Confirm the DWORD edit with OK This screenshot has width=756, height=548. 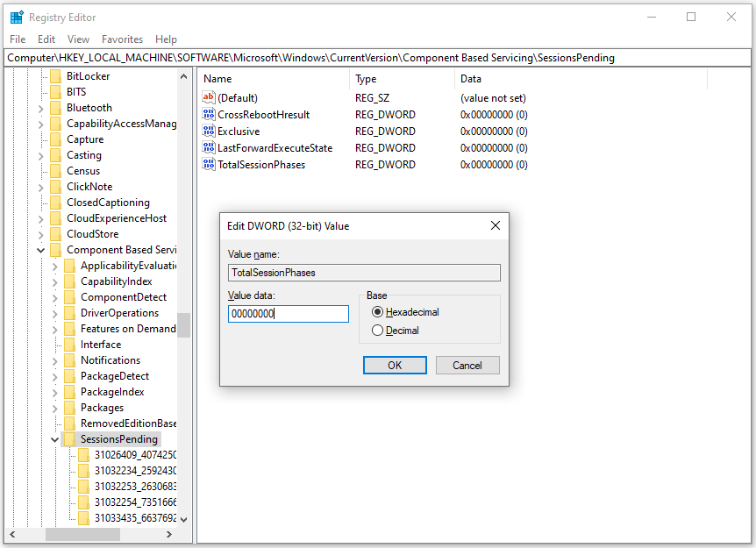[395, 366]
